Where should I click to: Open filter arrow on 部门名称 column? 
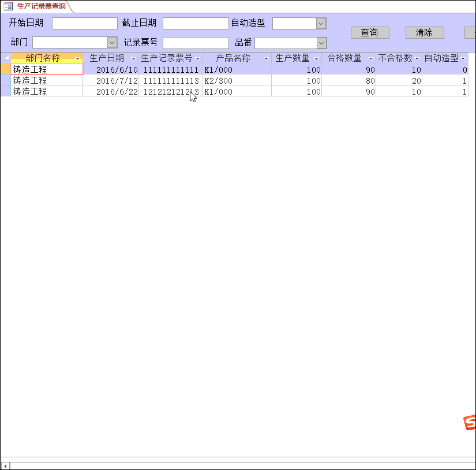(77, 58)
